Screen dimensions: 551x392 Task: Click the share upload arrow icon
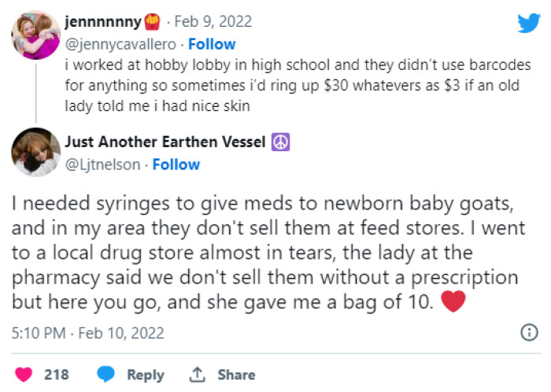tap(197, 375)
